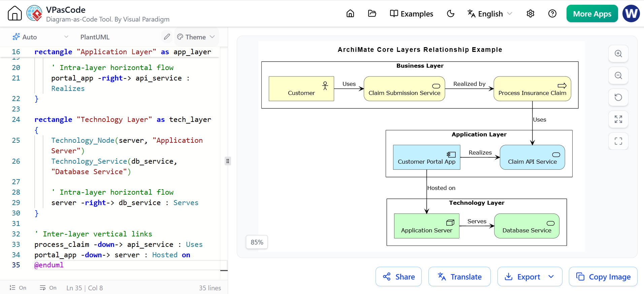Click the 'Serves' arrow label in diagram
Viewport: 644px width, 294px height.
[x=477, y=221]
